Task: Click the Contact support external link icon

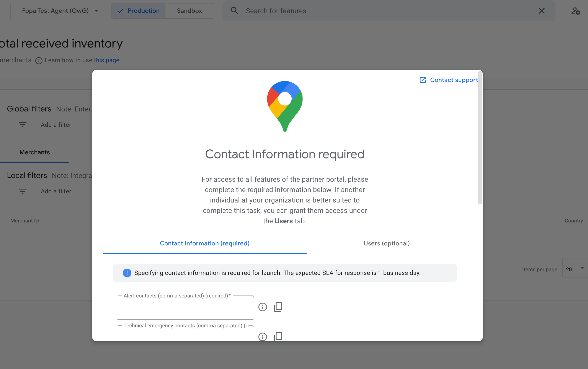Action: coord(423,80)
